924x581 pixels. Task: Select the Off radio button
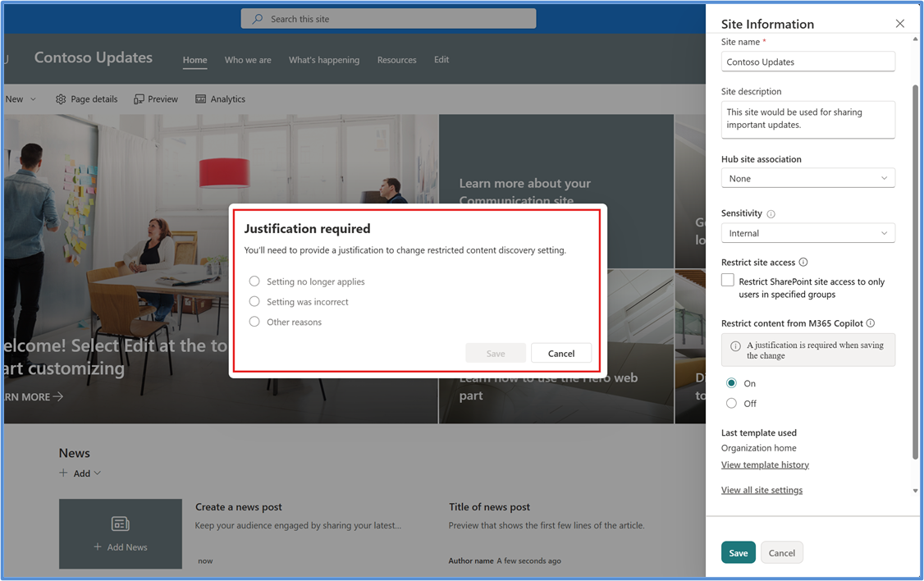pos(730,403)
